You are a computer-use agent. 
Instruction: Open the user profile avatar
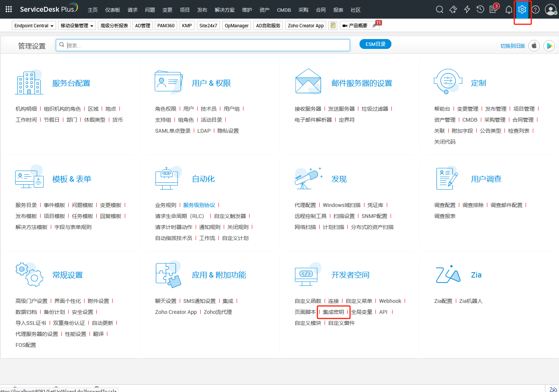550,9
